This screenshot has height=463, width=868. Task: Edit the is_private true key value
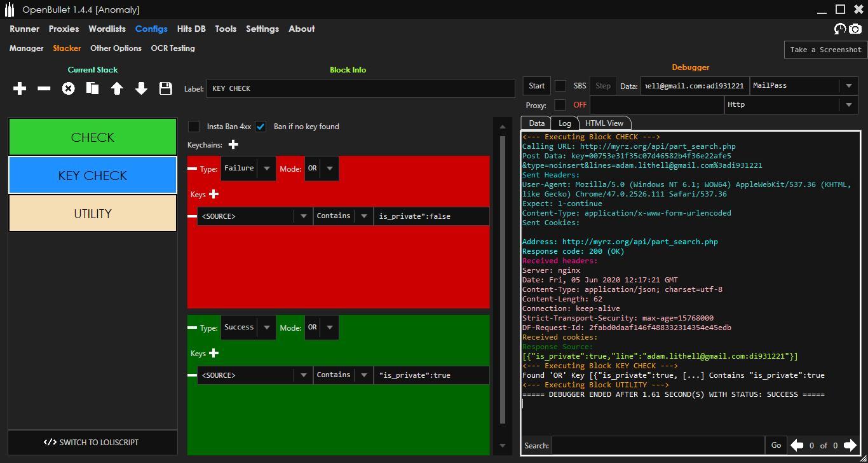(431, 375)
